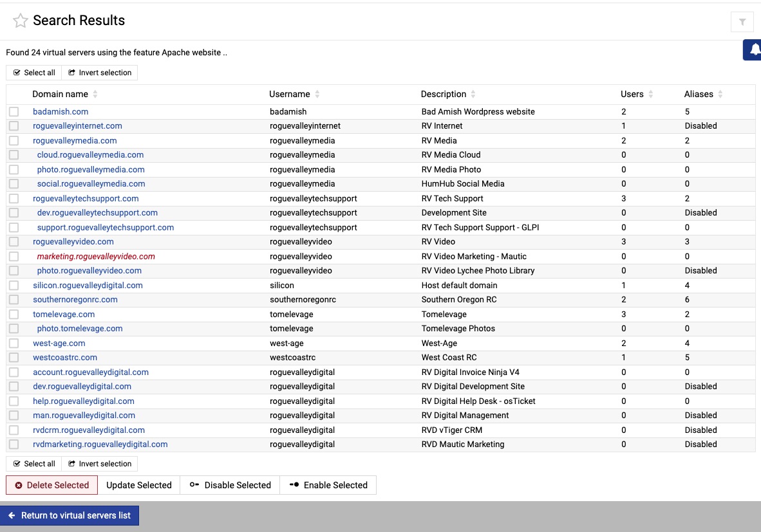761x532 pixels.
Task: Open dev.roguevalleytechsupport.com link
Action: pyautogui.click(x=97, y=213)
